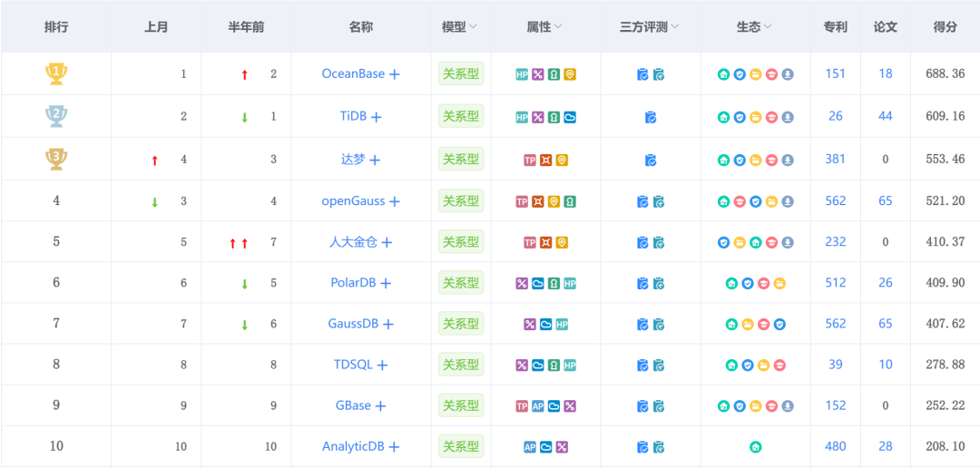980x468 pixels.
Task: Click the blue cloud attribute icon in TiDB row
Action: tap(569, 117)
